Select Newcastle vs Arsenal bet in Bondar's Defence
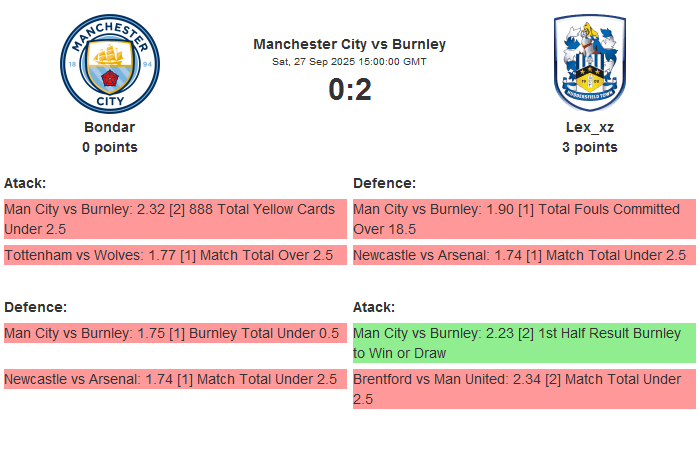The image size is (700, 460). point(175,379)
